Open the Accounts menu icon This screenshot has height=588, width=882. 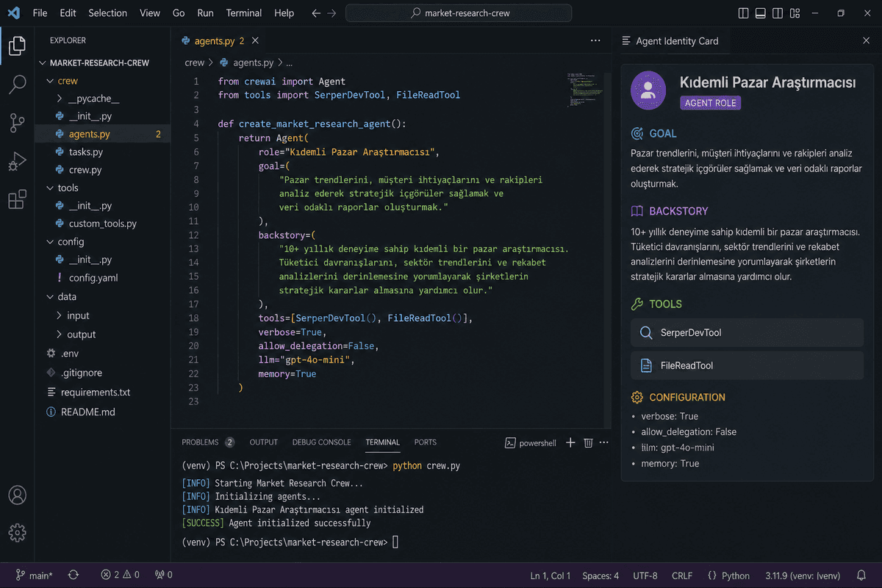click(x=17, y=495)
